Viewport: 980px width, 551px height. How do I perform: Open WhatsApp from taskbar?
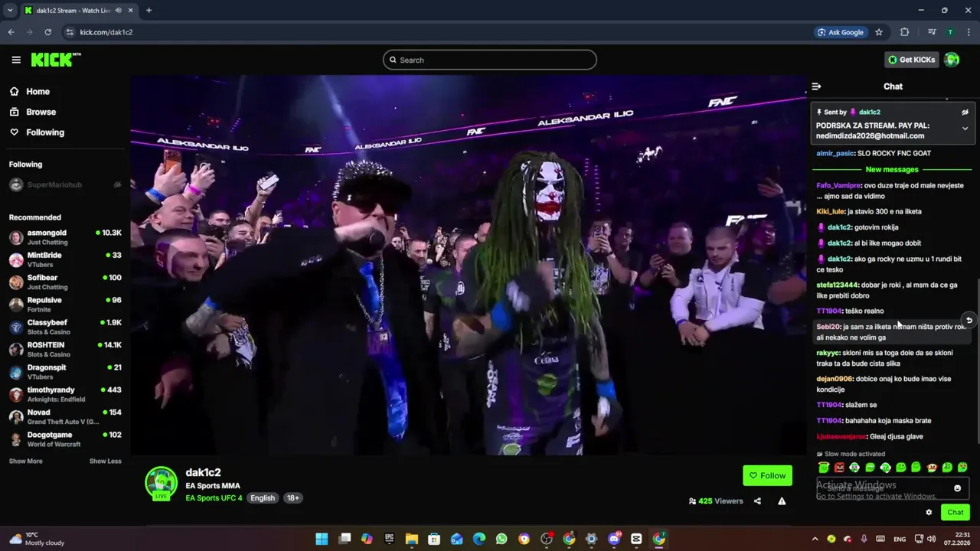tap(501, 539)
